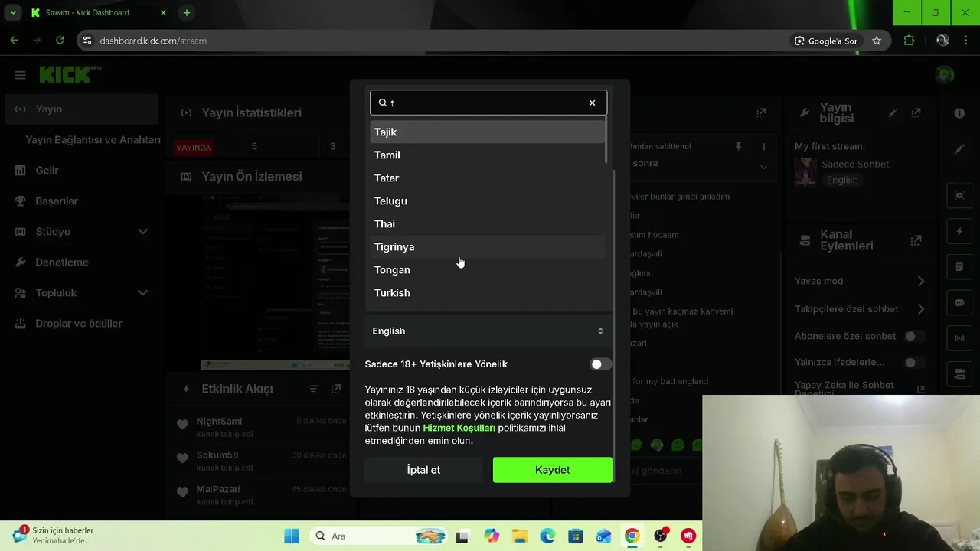Toggle Yalnızca ifadelerle switch

tap(914, 362)
